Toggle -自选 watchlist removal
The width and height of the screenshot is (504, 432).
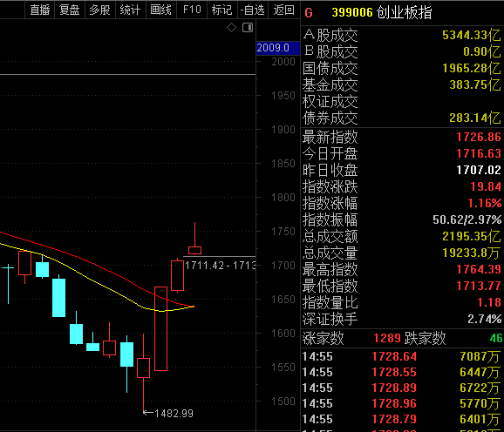coord(253,10)
